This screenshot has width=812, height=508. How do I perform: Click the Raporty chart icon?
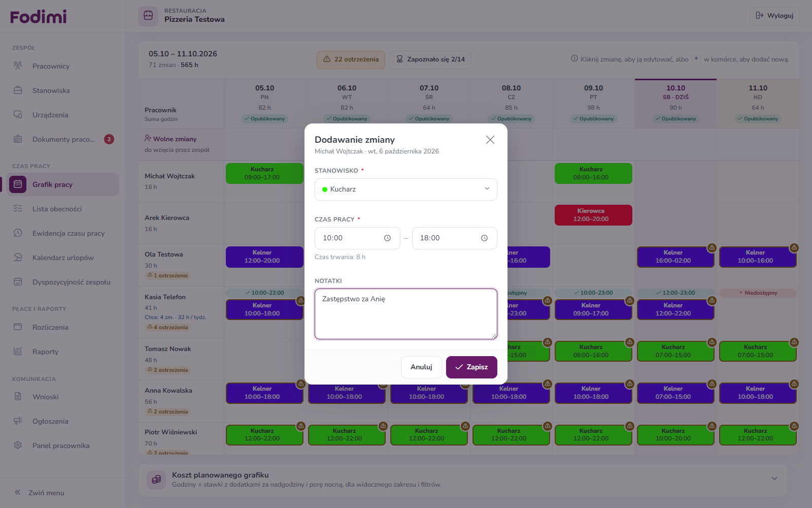point(18,352)
